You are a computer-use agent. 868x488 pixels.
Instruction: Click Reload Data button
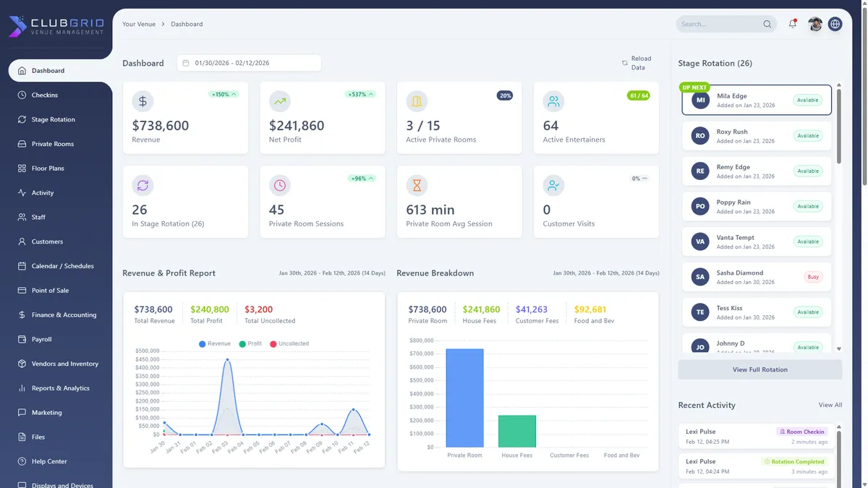pos(637,63)
